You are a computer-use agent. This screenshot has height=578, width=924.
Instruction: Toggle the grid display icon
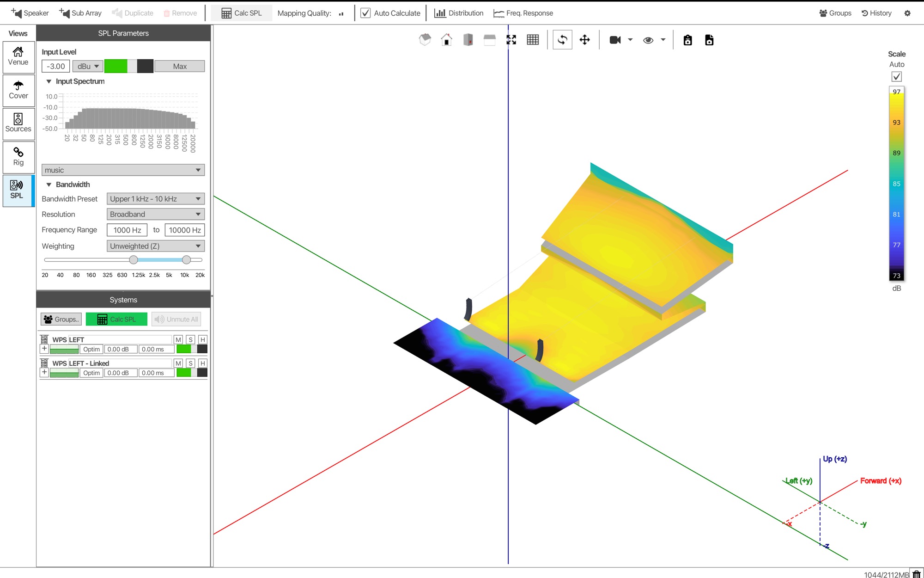coord(533,40)
